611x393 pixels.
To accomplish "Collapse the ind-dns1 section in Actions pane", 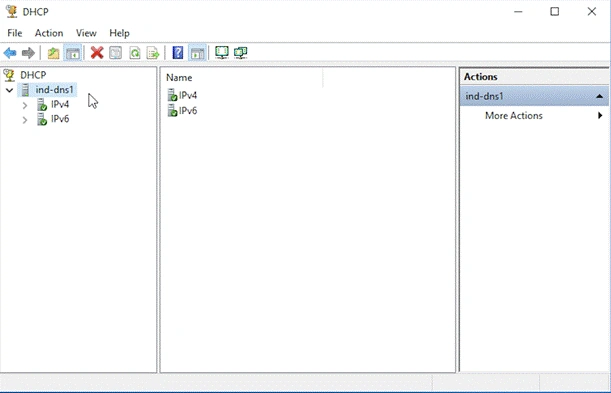I will (600, 96).
